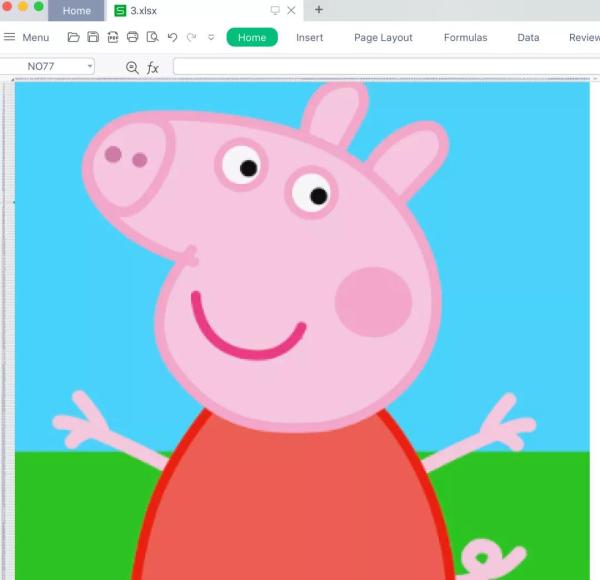This screenshot has width=600, height=580.
Task: Open the Data ribbon tab
Action: (x=528, y=37)
